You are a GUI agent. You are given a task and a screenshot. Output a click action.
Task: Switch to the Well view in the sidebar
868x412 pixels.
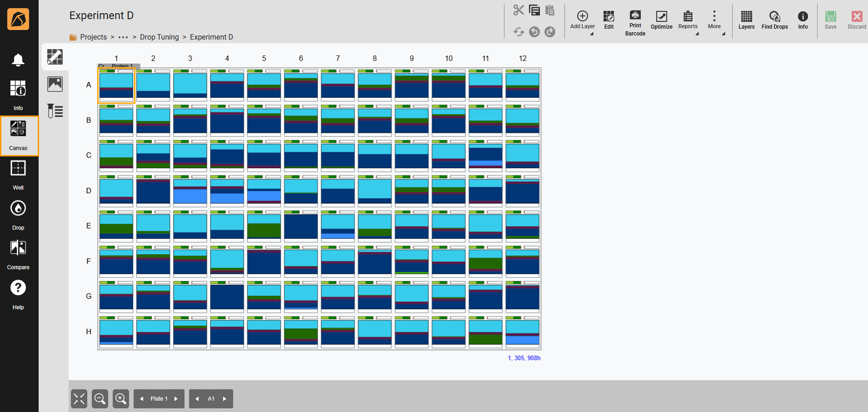click(18, 174)
